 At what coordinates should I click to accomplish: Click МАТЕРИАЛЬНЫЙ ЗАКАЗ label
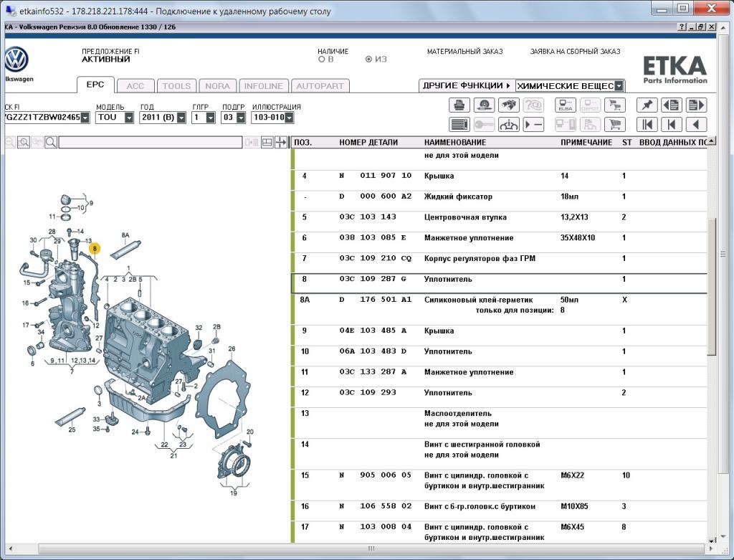click(x=464, y=52)
